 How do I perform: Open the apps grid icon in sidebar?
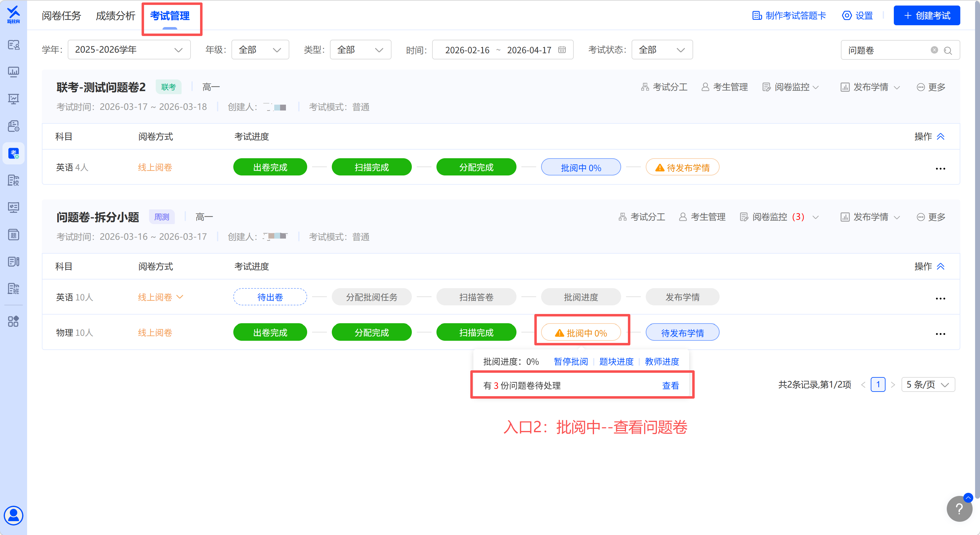point(13,321)
